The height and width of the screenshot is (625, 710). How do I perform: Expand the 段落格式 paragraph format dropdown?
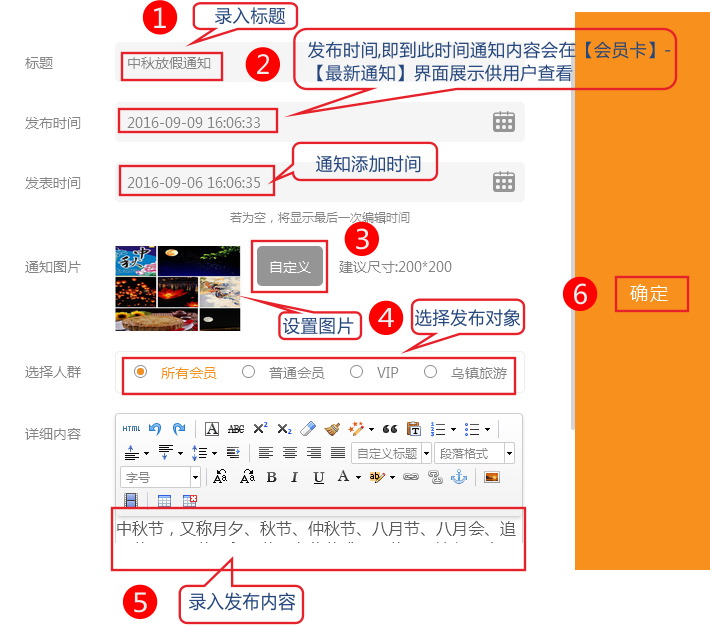click(x=509, y=454)
